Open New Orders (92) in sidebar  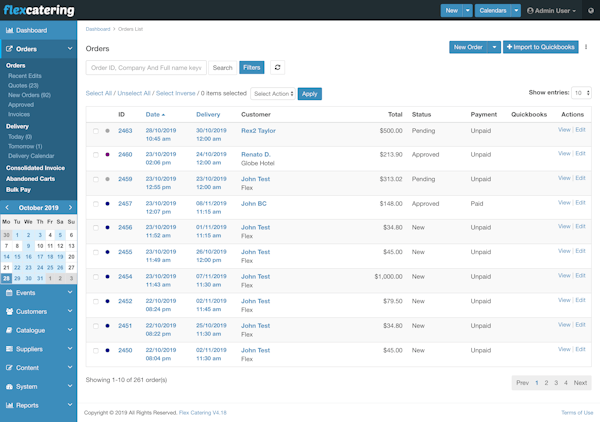pos(29,95)
